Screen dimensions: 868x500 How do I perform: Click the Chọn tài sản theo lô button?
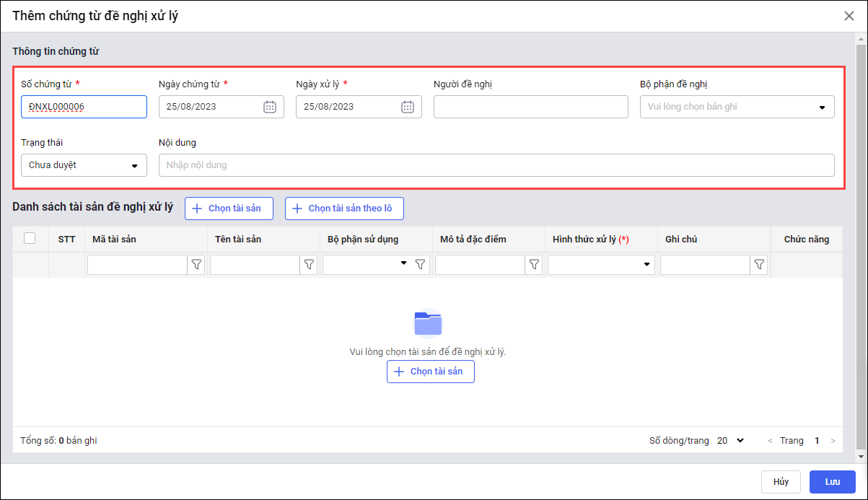click(x=344, y=209)
